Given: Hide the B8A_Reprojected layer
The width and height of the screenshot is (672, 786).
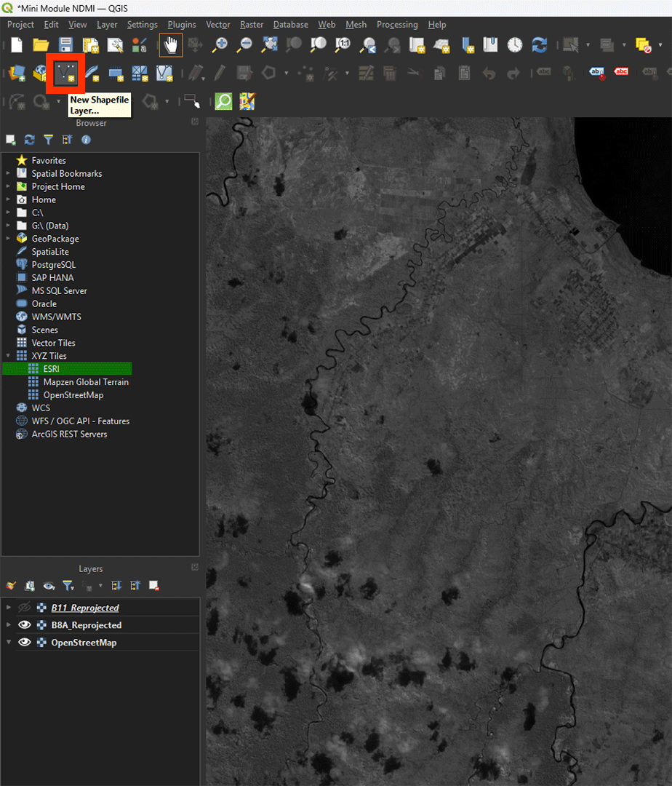Looking at the screenshot, I should click(25, 625).
